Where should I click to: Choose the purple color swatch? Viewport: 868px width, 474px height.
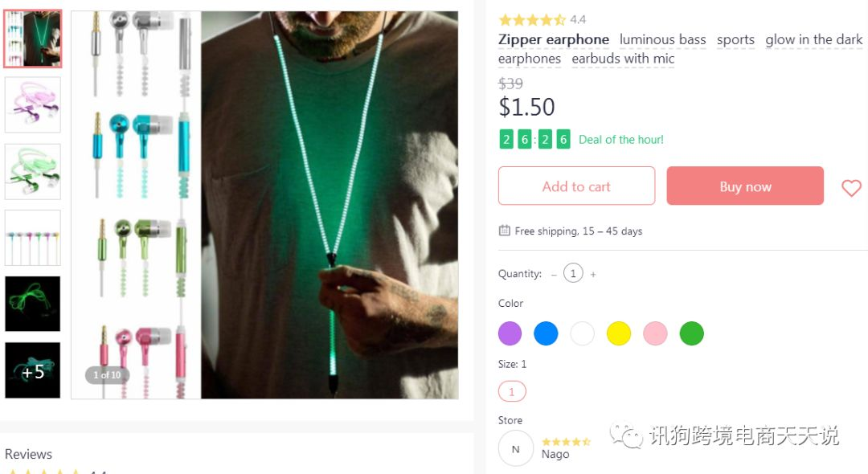coord(510,333)
